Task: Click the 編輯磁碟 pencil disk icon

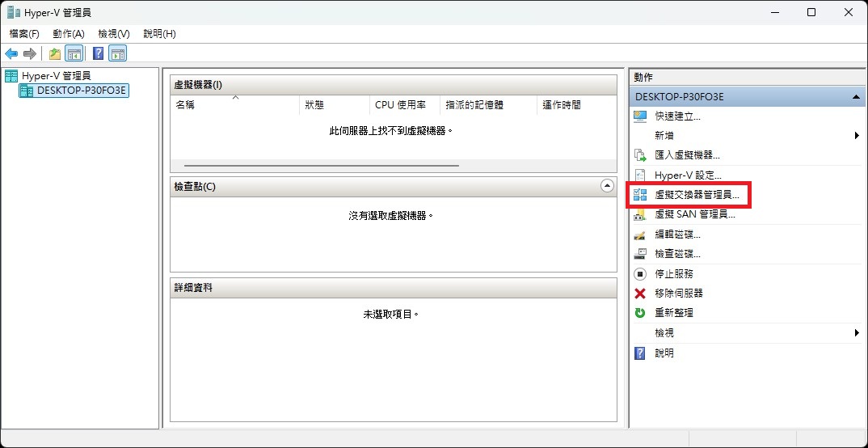Action: click(x=640, y=235)
